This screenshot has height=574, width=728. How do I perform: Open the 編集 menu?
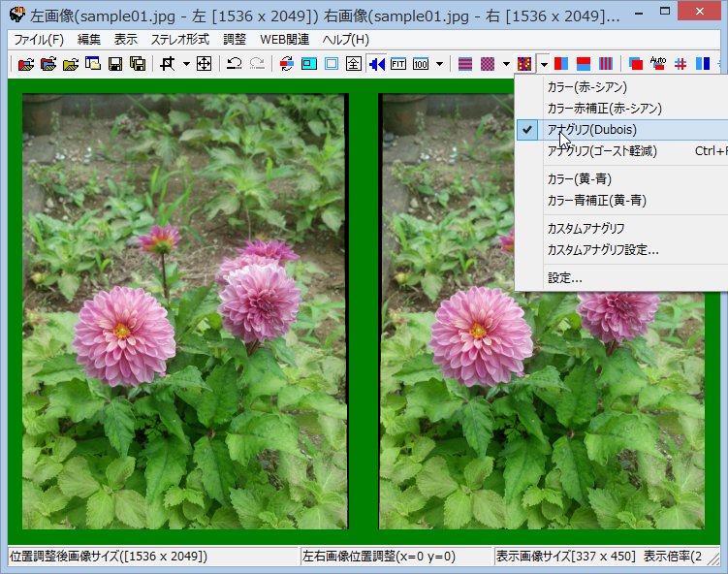(88, 40)
